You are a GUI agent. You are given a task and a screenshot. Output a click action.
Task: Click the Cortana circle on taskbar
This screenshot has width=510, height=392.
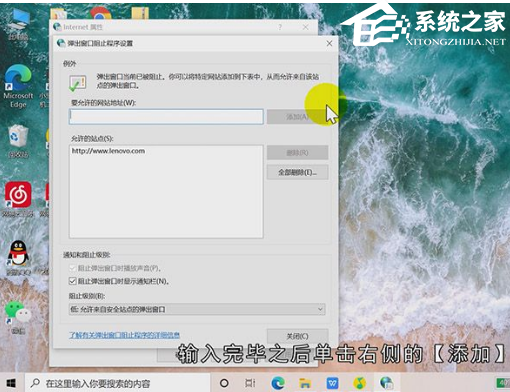(x=224, y=383)
